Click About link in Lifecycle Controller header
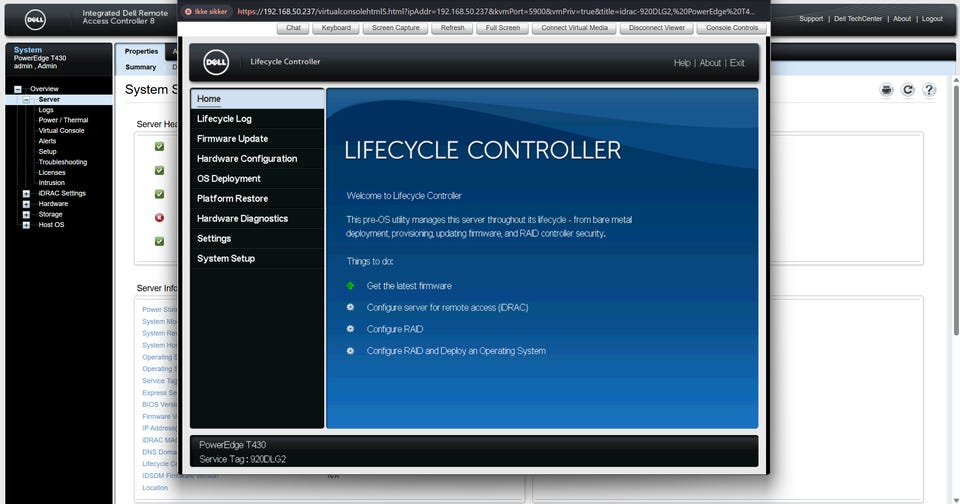 [x=710, y=62]
